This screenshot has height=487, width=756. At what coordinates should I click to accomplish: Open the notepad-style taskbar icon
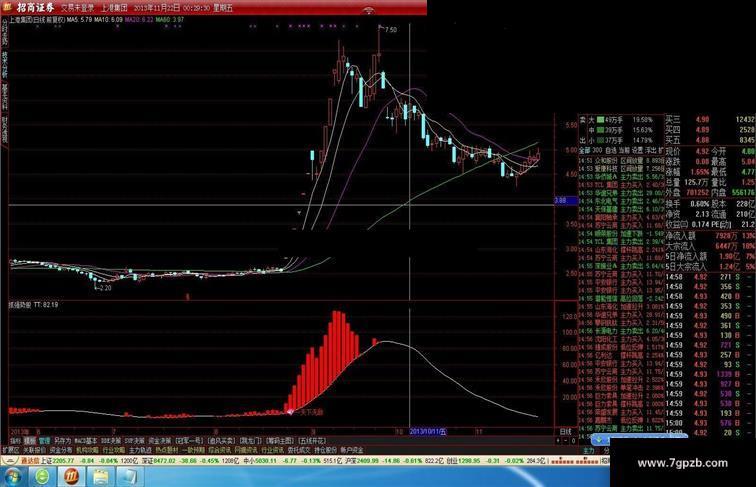(x=128, y=477)
